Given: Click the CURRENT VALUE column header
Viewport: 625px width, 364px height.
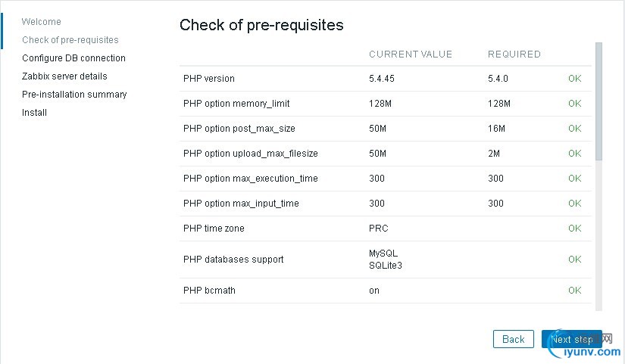Looking at the screenshot, I should pos(411,54).
